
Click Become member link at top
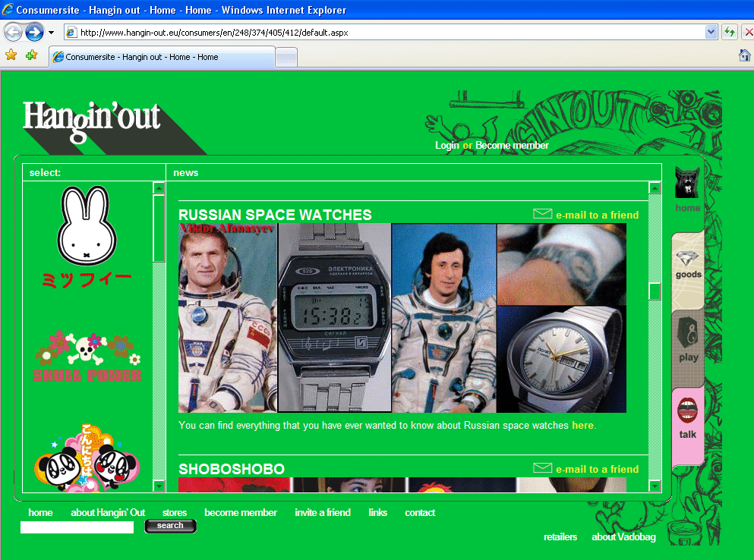512,145
